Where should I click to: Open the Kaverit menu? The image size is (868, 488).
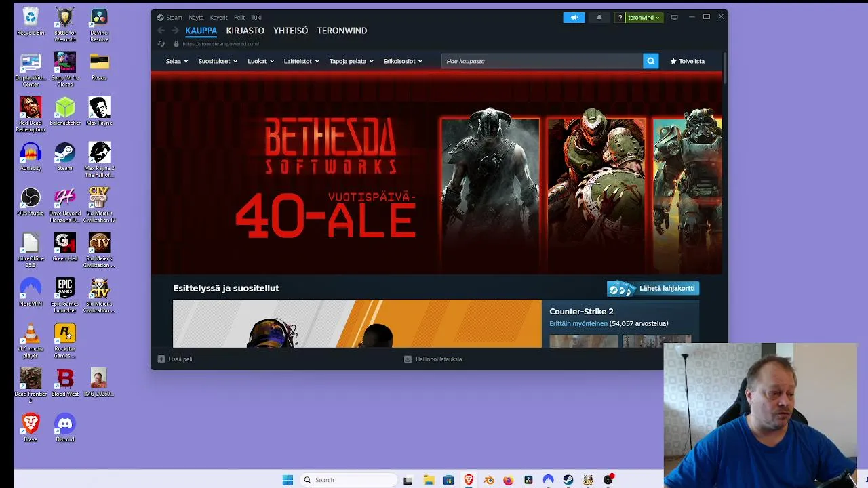[218, 18]
